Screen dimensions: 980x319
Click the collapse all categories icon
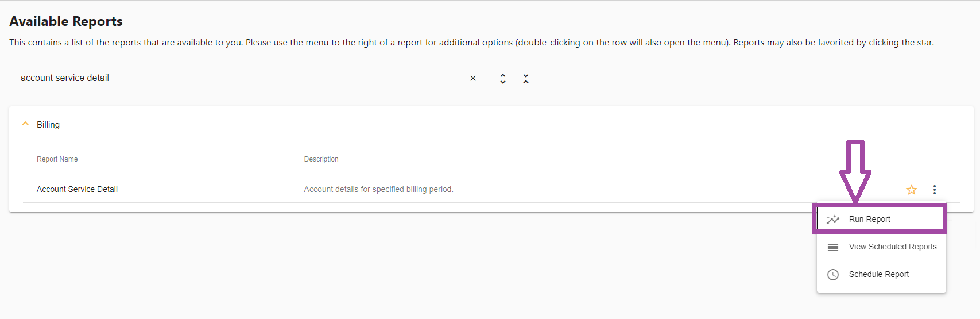[x=526, y=79]
